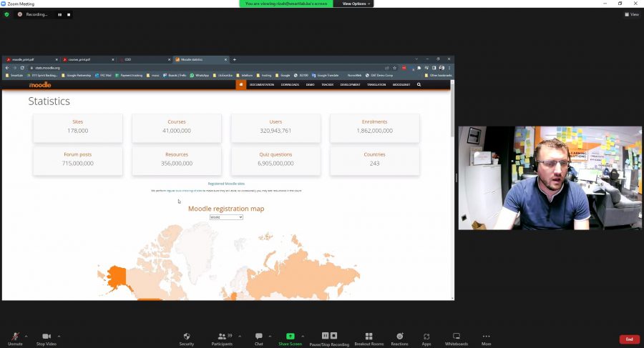Click the shared page vertical scrollbar
The image size is (644, 348).
452,109
